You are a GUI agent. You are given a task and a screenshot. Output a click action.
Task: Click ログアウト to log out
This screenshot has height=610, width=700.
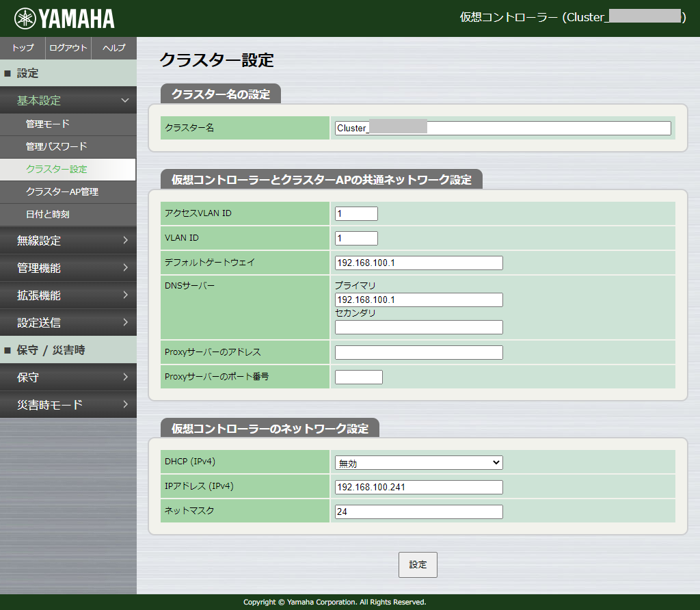tap(68, 48)
